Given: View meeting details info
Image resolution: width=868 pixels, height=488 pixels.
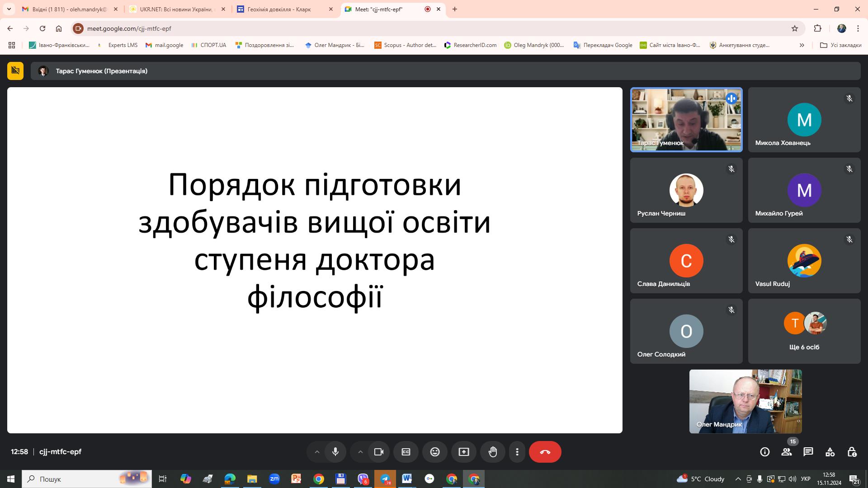Looking at the screenshot, I should click(764, 451).
